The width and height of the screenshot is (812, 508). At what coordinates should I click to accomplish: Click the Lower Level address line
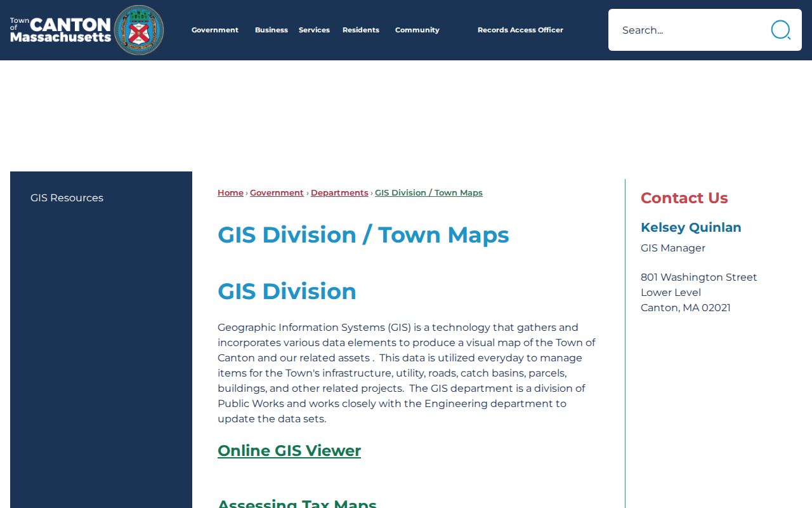coord(671,292)
